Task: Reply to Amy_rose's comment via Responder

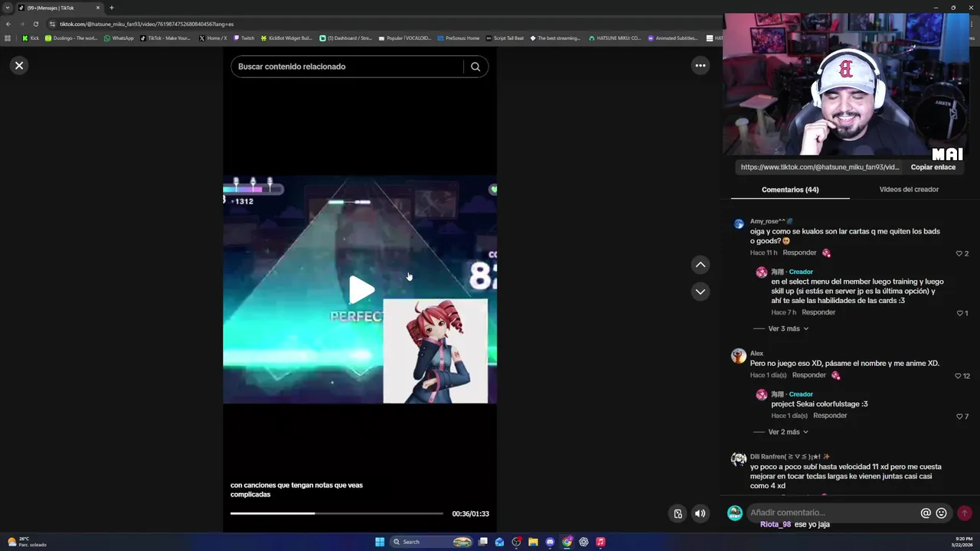Action: click(x=799, y=253)
